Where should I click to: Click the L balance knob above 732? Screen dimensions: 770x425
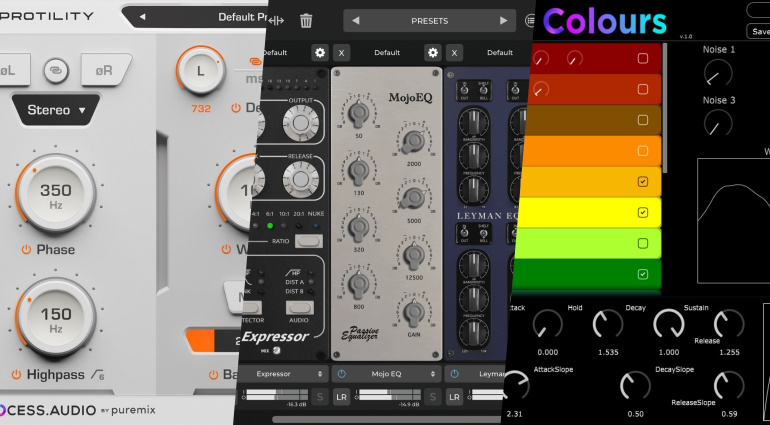click(x=200, y=71)
